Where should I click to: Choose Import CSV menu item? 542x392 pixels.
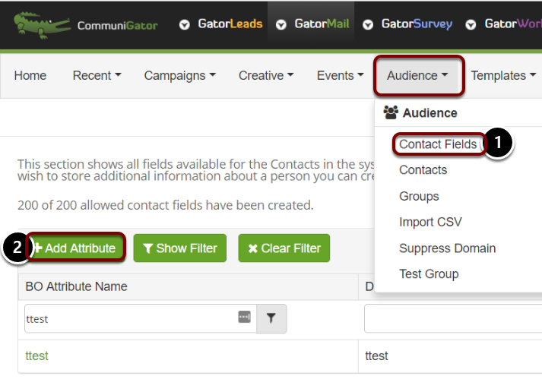(x=430, y=222)
